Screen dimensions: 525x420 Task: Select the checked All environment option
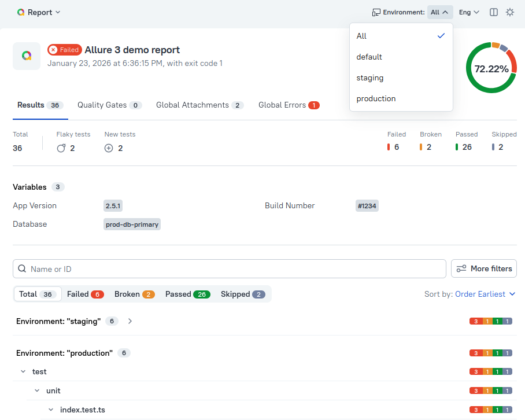tap(401, 36)
